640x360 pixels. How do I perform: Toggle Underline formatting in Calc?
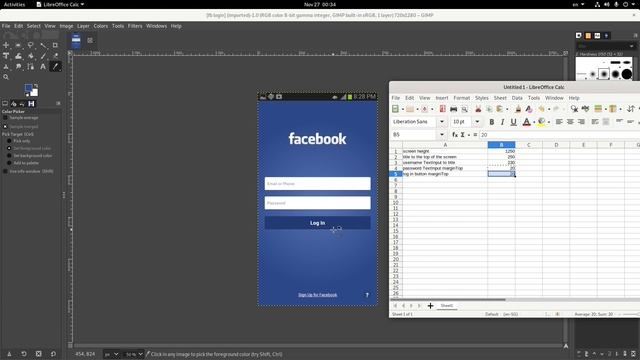[x=513, y=122]
